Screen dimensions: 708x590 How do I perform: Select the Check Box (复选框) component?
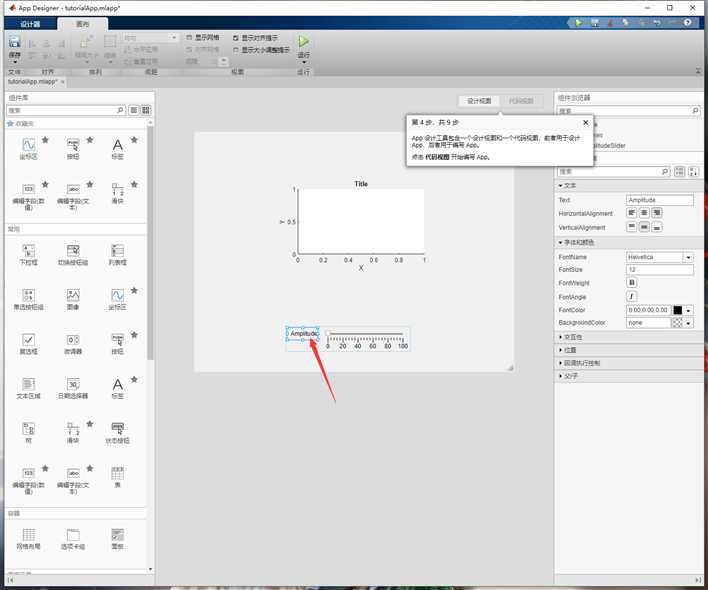tap(29, 340)
